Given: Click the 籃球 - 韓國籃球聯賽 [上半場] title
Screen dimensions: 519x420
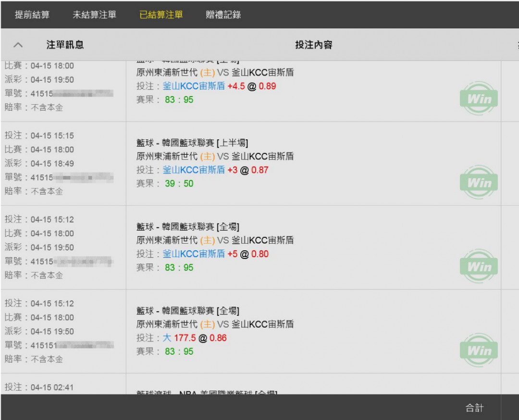Looking at the screenshot, I should pos(192,143).
